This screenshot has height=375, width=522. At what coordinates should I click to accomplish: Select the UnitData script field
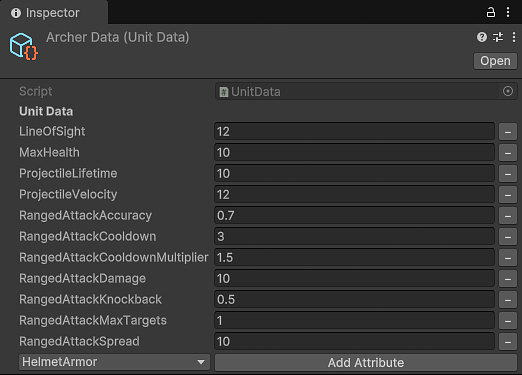(366, 91)
